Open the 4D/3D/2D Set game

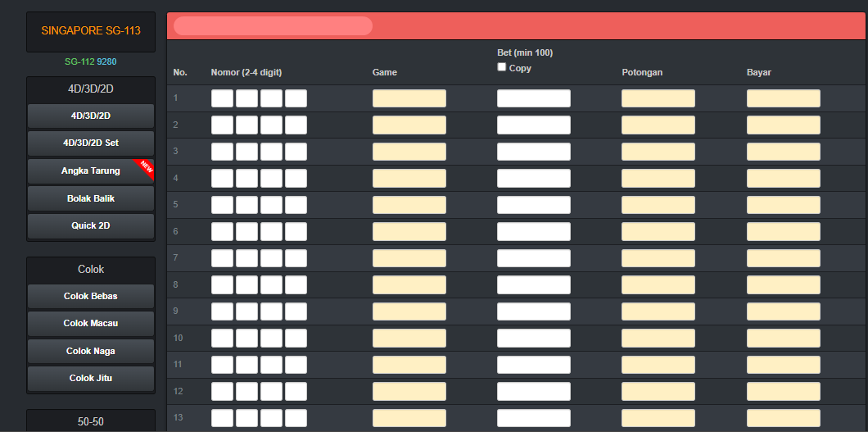click(x=90, y=143)
